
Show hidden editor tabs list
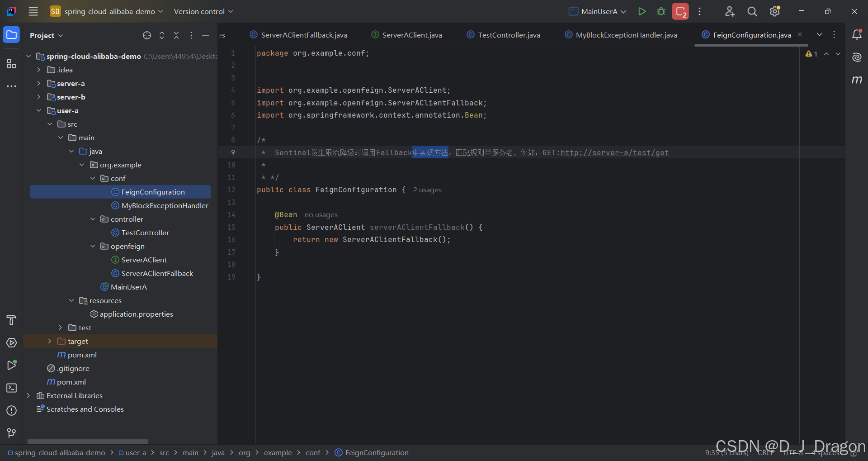819,35
